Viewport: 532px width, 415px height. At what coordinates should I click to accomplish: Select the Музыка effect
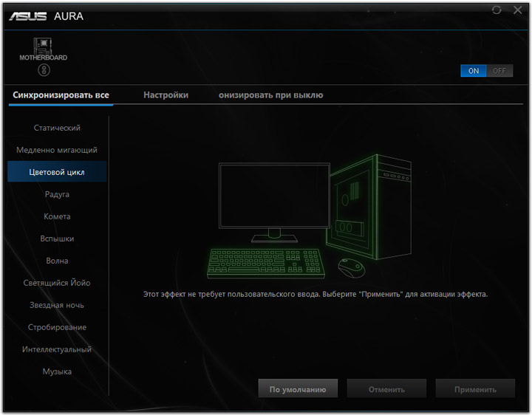pyautogui.click(x=57, y=371)
